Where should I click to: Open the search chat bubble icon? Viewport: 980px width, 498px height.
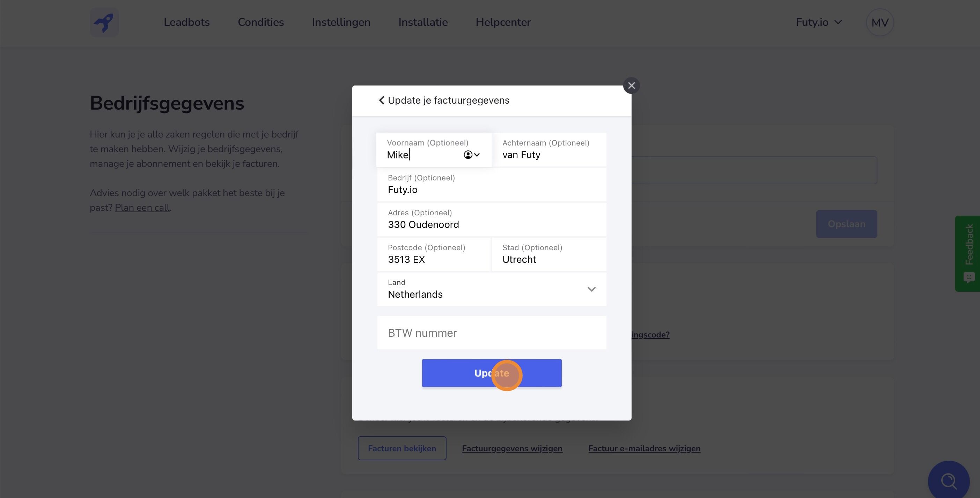coord(949,481)
